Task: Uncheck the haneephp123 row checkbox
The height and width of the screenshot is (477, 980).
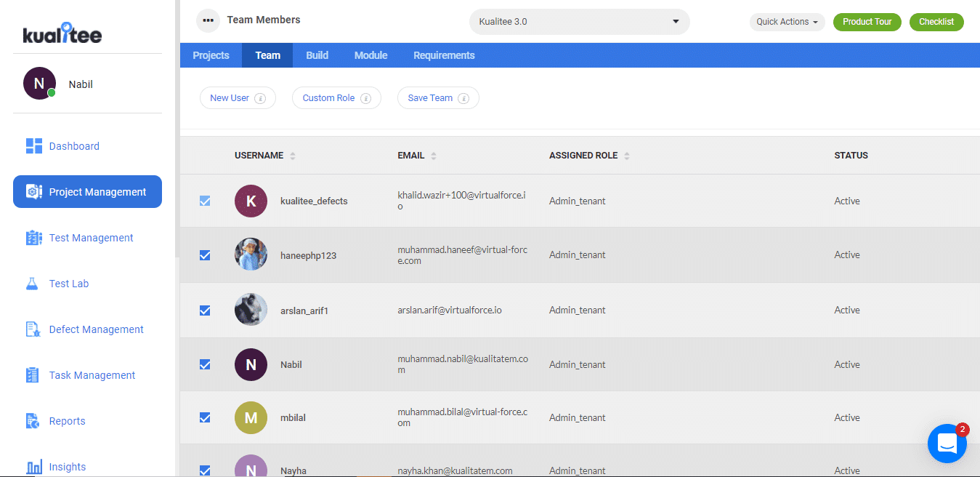Action: (205, 254)
